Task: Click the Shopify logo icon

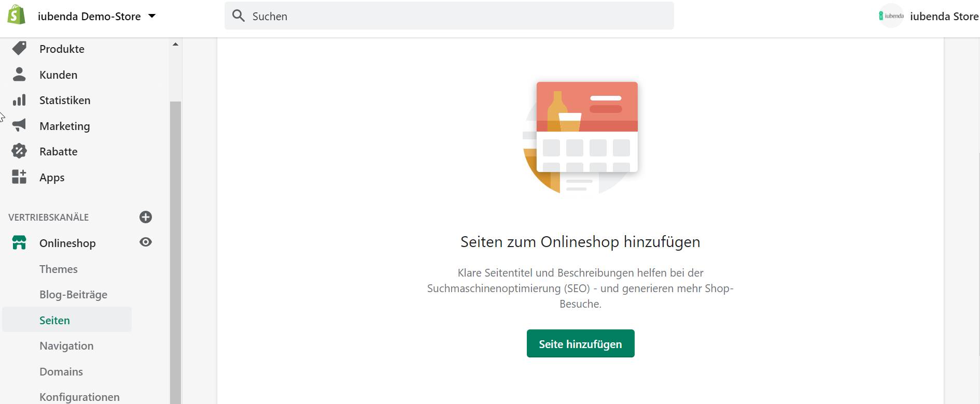Action: point(16,15)
